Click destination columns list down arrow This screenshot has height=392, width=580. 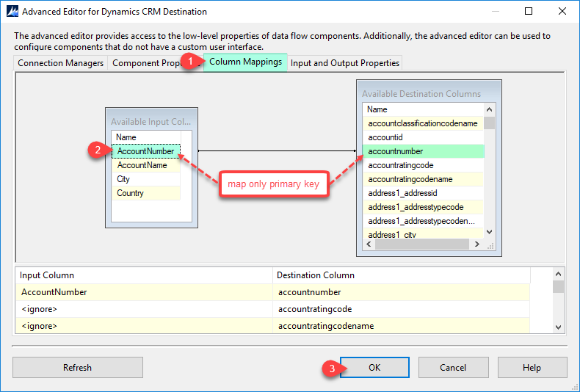pyautogui.click(x=490, y=232)
